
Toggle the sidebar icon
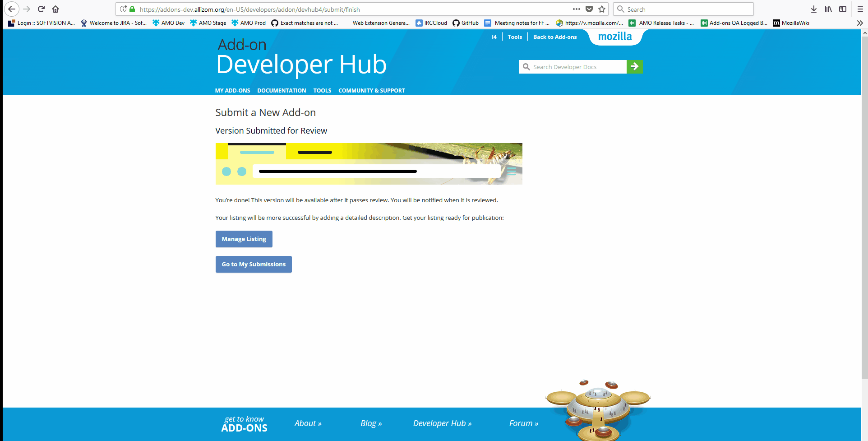pos(843,9)
